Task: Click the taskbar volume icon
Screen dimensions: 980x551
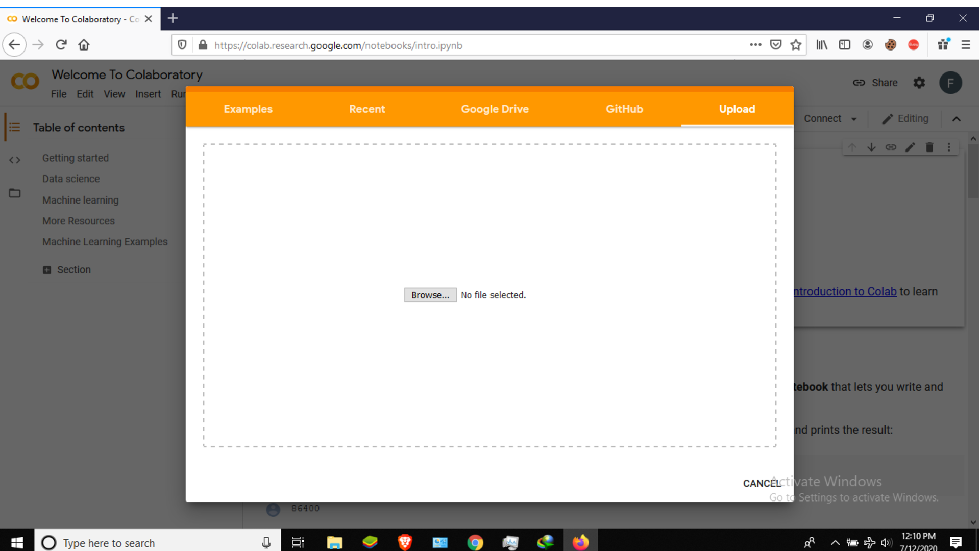Action: coord(886,542)
